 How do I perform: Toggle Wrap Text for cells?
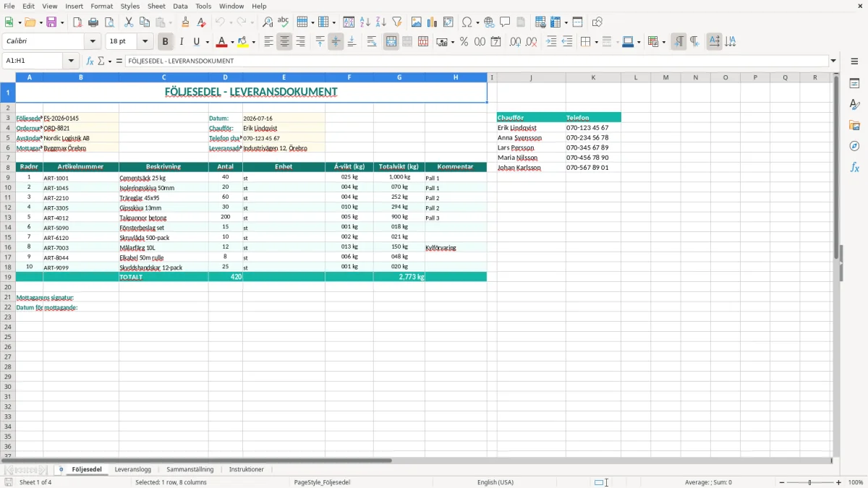[372, 42]
